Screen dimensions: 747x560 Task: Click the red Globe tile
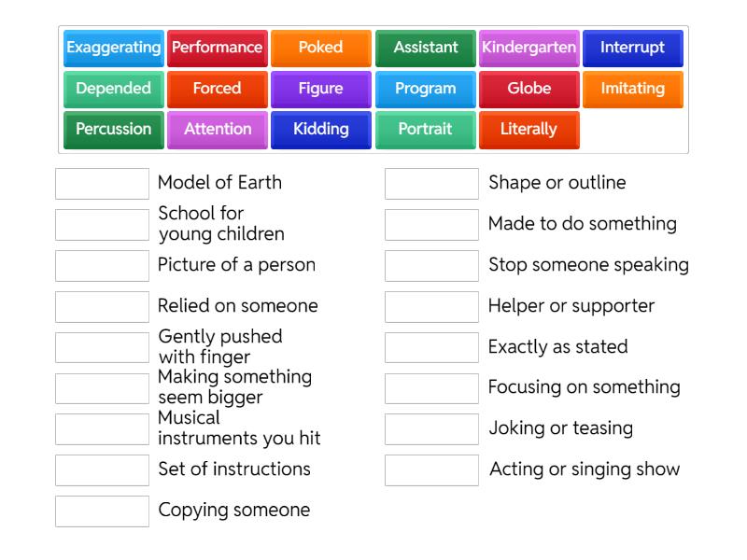point(529,89)
